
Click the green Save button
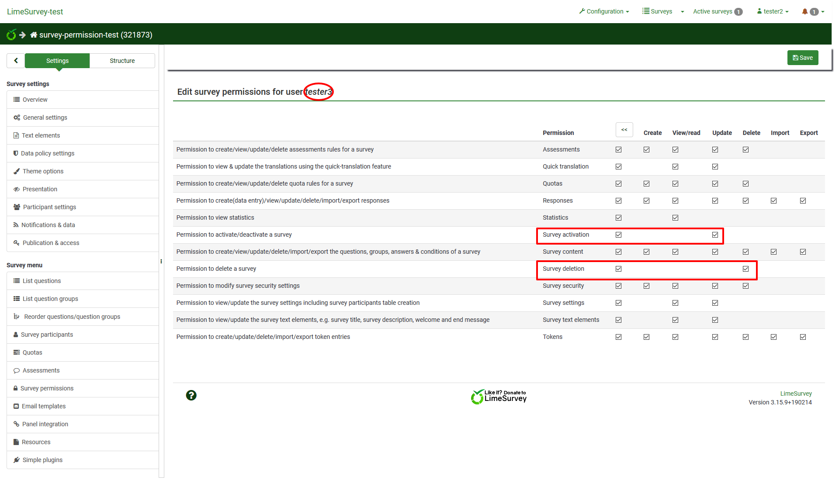pyautogui.click(x=802, y=58)
